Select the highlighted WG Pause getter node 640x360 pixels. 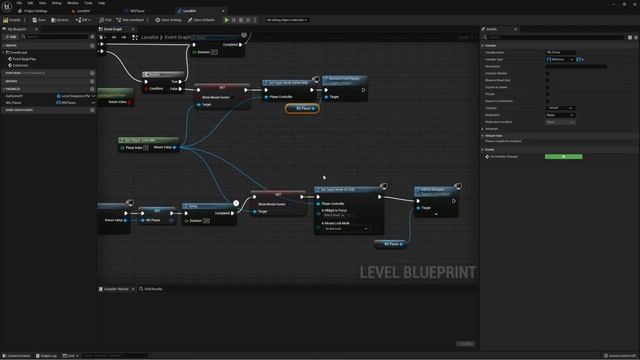[x=302, y=109]
